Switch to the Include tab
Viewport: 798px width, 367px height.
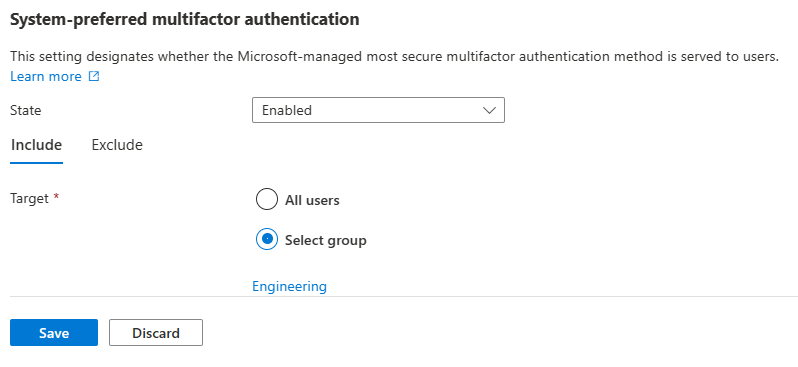(x=36, y=145)
